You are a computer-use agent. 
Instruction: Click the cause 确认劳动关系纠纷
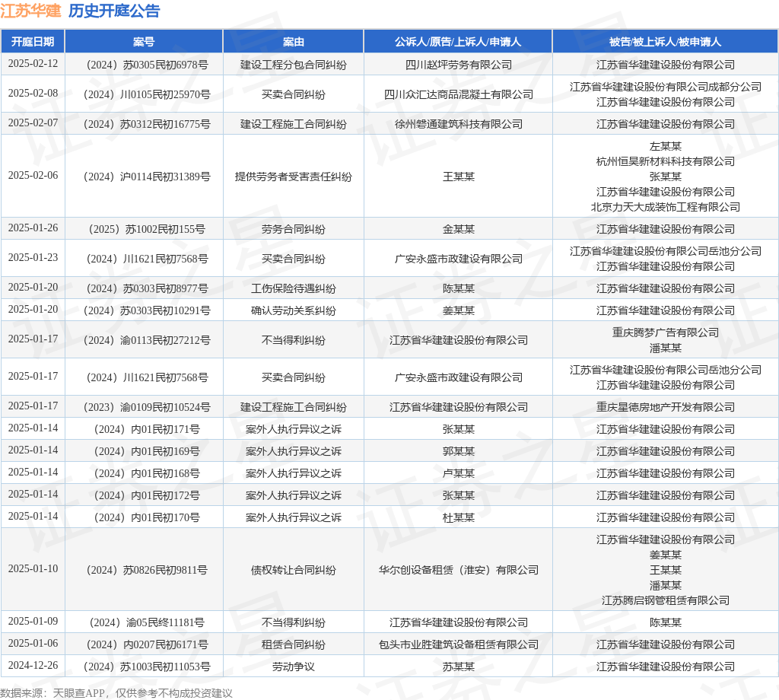click(x=293, y=311)
